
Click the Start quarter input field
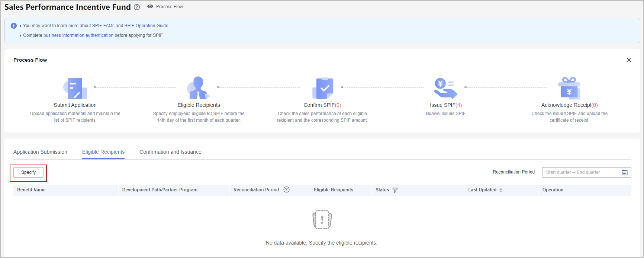(x=558, y=172)
